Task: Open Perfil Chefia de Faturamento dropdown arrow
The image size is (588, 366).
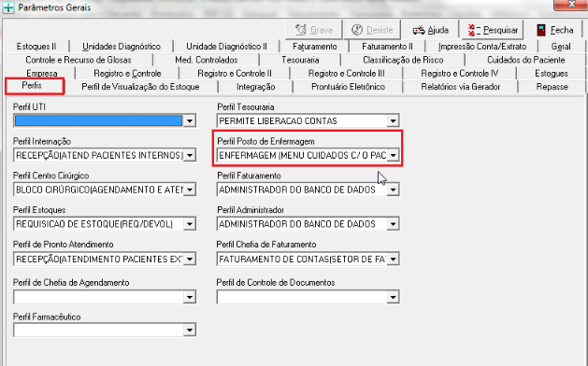Action: [x=393, y=259]
